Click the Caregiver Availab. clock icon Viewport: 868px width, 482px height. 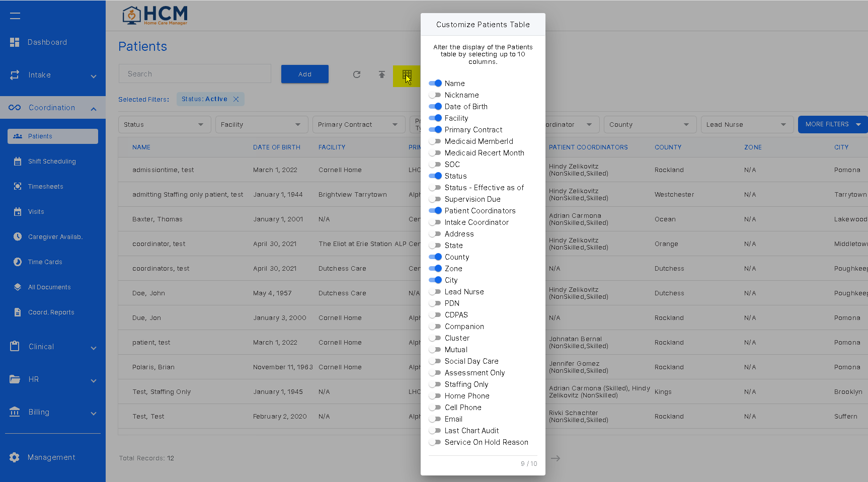click(18, 237)
